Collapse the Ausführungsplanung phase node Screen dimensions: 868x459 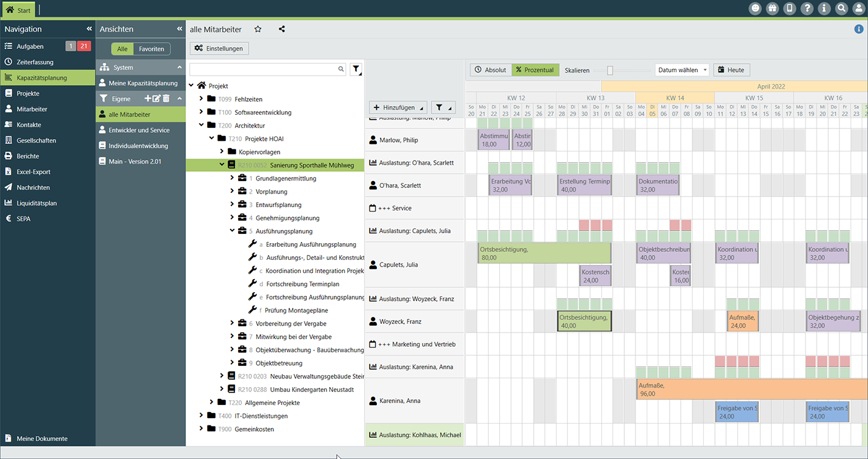pyautogui.click(x=232, y=231)
